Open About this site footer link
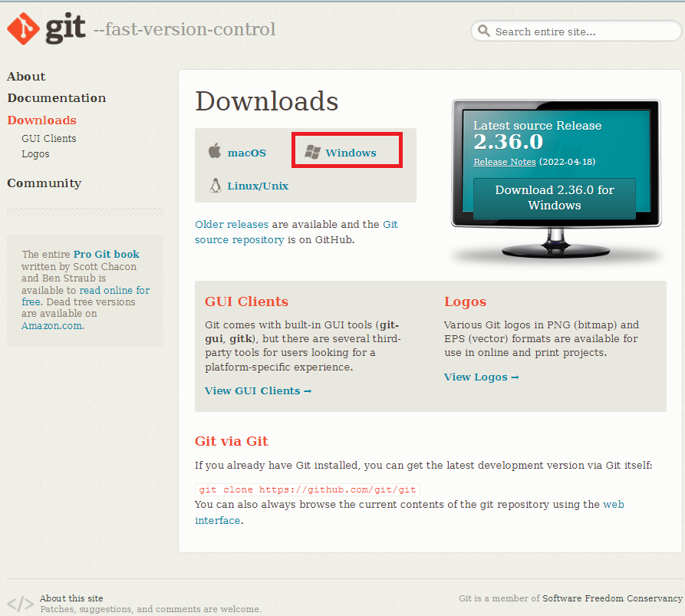 [71, 598]
